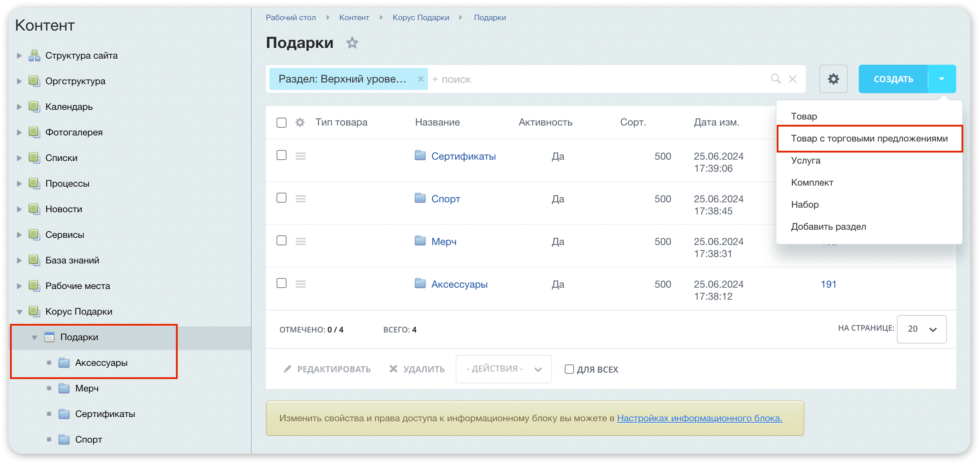Click the Оргструктура sidebar icon

coord(34,81)
